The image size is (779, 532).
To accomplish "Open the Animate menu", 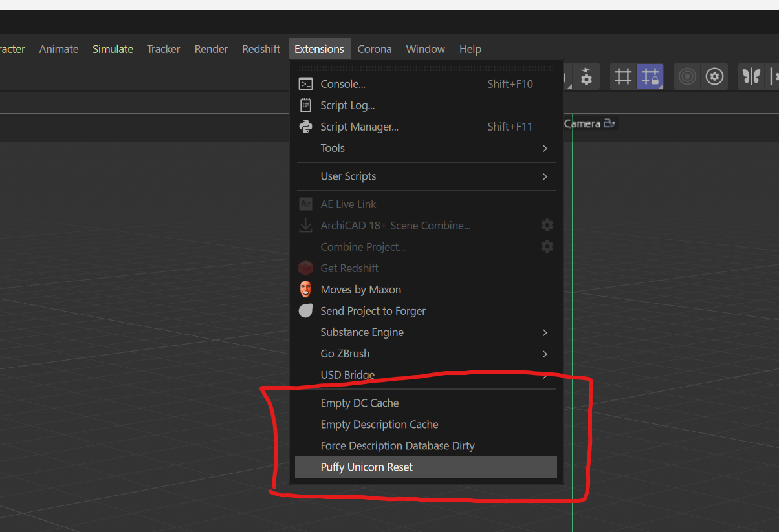I will [x=59, y=49].
